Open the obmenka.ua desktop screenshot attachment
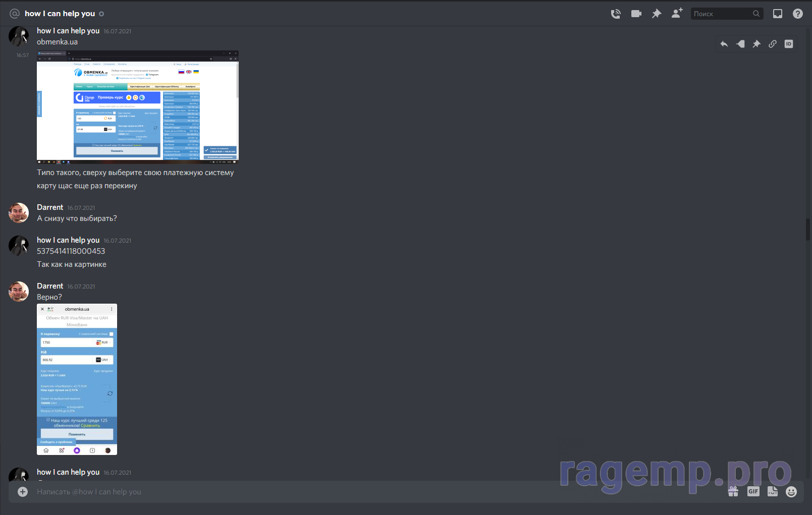 (x=138, y=107)
